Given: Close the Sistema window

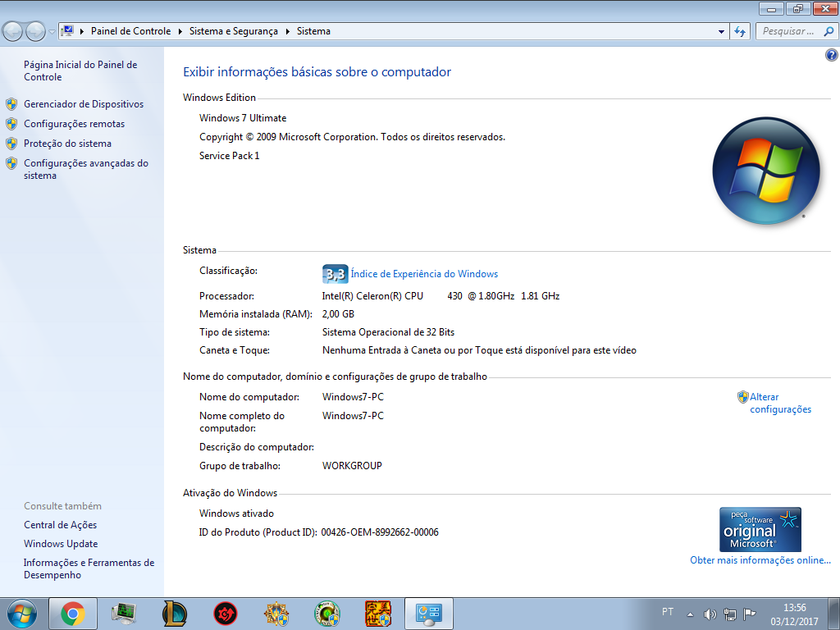Looking at the screenshot, I should (x=825, y=8).
